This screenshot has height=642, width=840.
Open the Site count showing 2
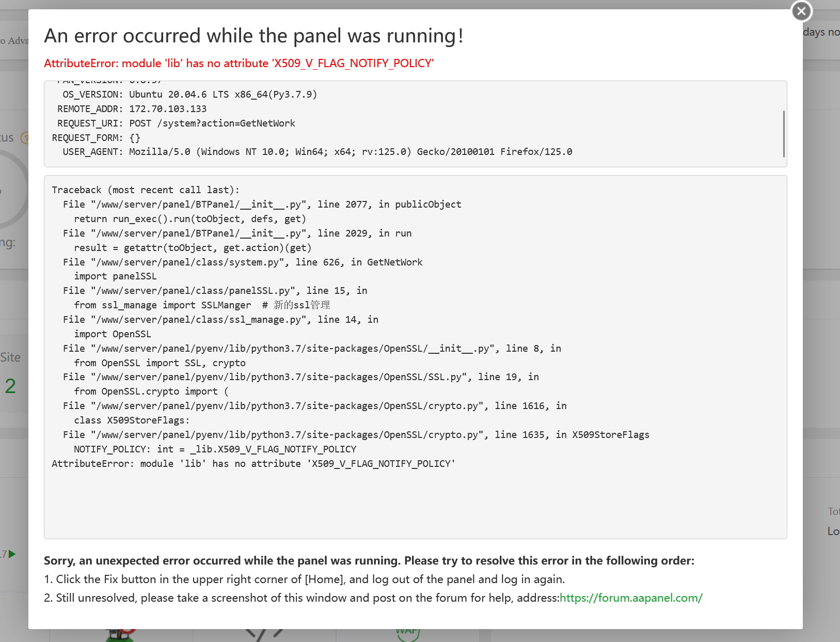click(10, 386)
